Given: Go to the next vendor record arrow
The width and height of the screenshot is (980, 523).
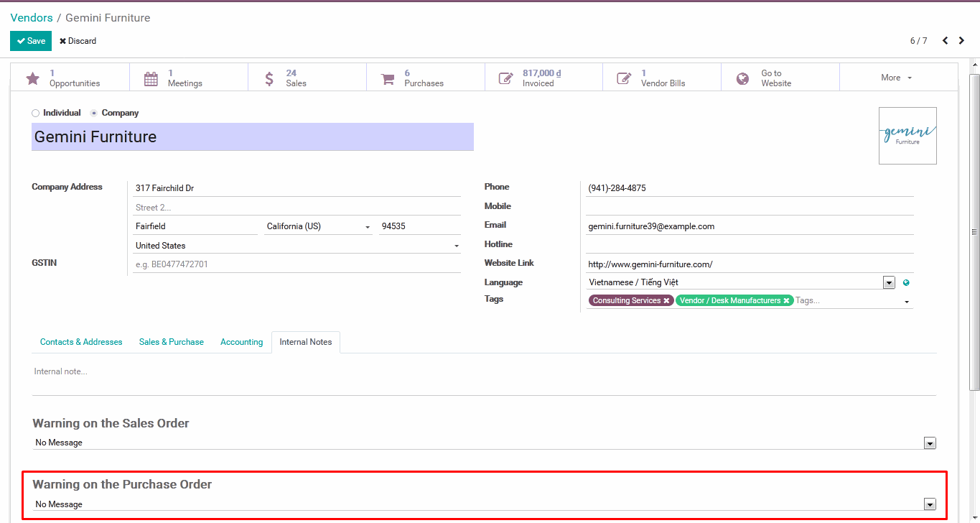Looking at the screenshot, I should pyautogui.click(x=963, y=41).
